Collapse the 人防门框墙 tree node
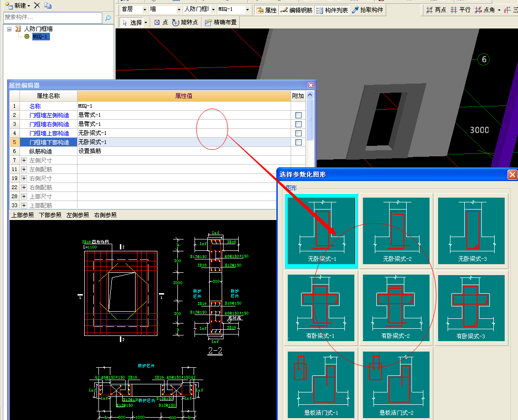This screenshot has height=420, width=518. pos(9,29)
